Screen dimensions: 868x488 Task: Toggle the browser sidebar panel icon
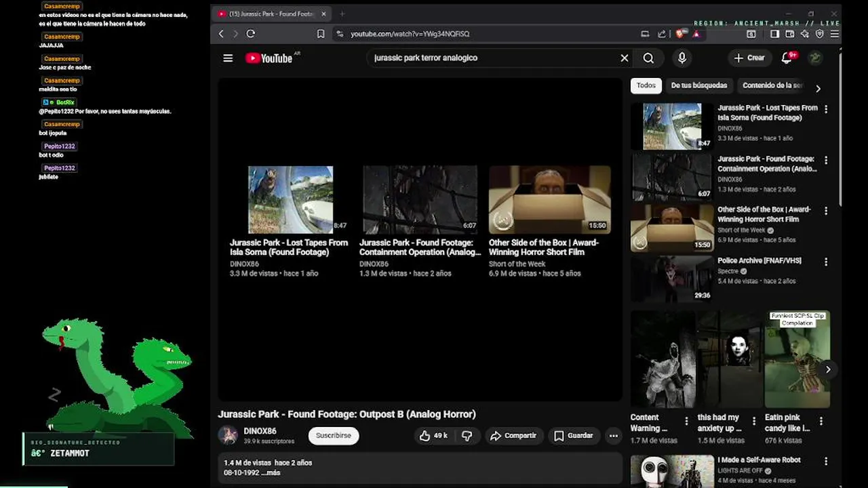(x=774, y=34)
